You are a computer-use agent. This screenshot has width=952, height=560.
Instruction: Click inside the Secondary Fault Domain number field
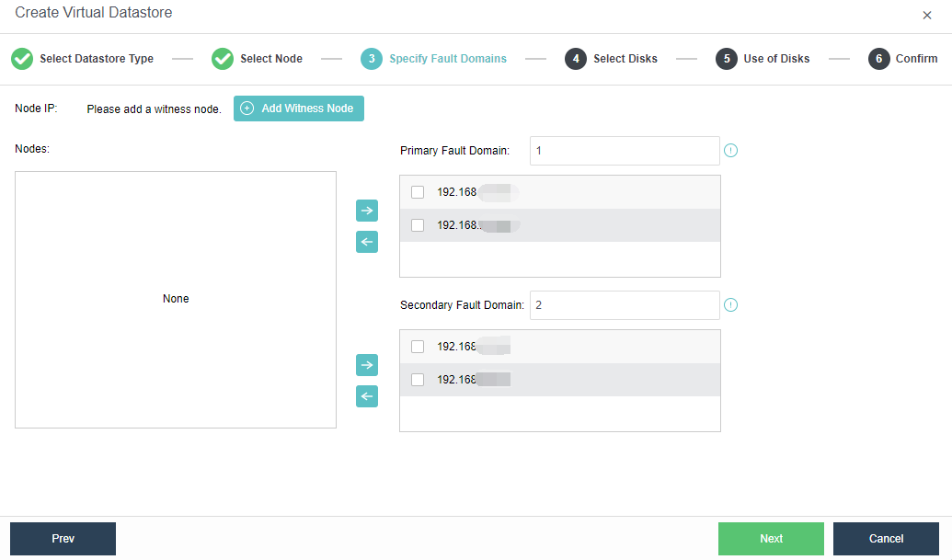624,304
